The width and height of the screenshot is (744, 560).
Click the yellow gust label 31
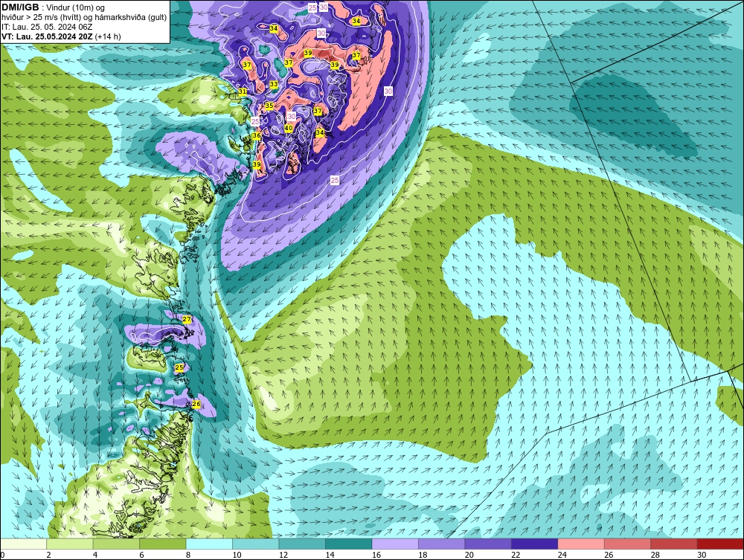click(x=243, y=91)
